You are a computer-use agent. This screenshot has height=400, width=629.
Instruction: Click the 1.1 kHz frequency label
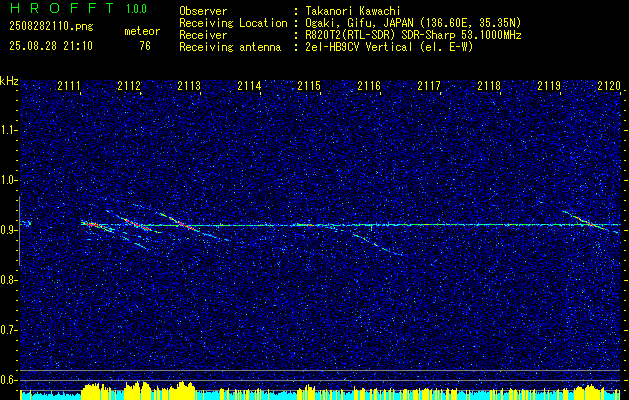7,130
